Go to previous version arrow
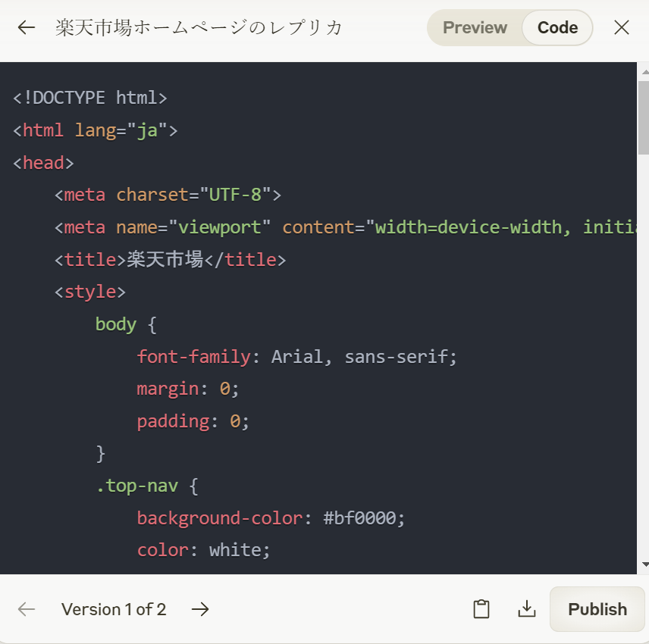Image resolution: width=649 pixels, height=644 pixels. pyautogui.click(x=27, y=609)
